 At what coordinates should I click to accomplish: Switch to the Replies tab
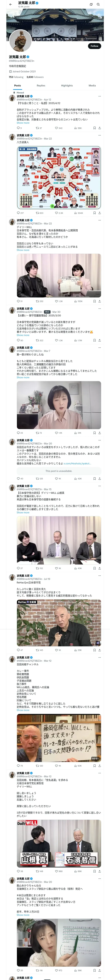point(41,86)
